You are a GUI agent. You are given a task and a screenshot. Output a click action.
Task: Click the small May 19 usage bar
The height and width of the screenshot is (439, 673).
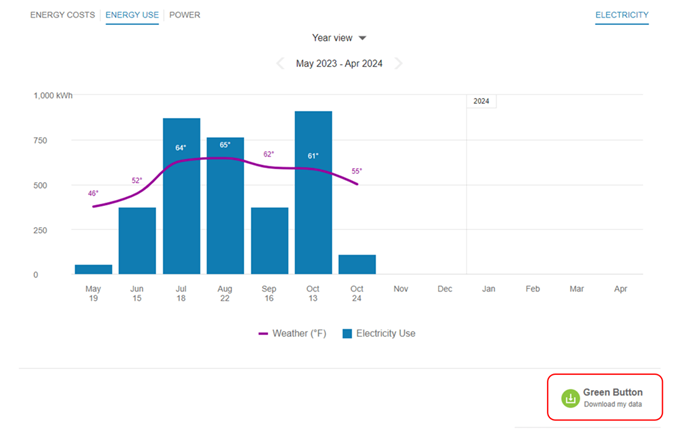click(x=93, y=269)
